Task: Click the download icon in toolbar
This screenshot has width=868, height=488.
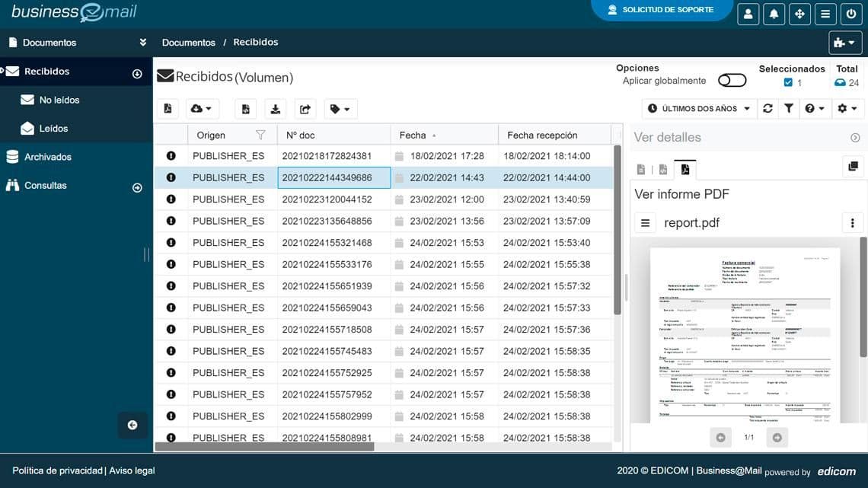Action: coord(276,109)
